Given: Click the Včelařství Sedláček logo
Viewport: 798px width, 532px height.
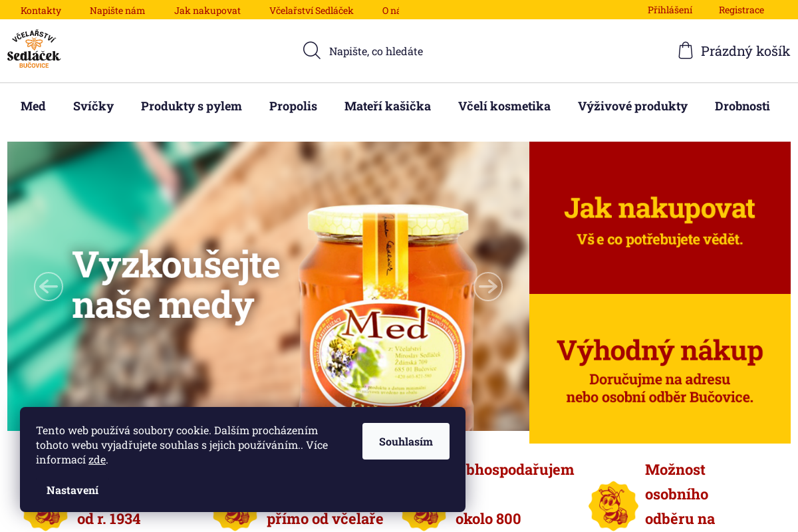Looking at the screenshot, I should click(34, 50).
